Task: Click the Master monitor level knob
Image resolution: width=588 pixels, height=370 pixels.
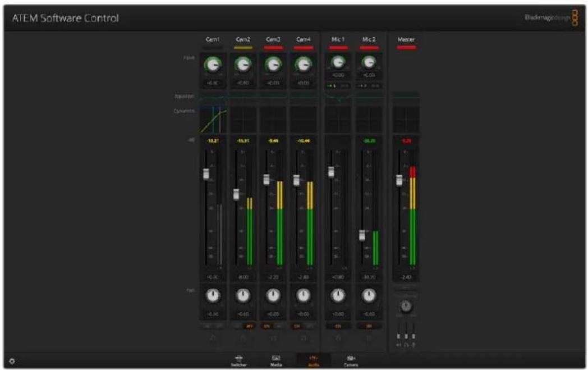Action: tap(406, 307)
